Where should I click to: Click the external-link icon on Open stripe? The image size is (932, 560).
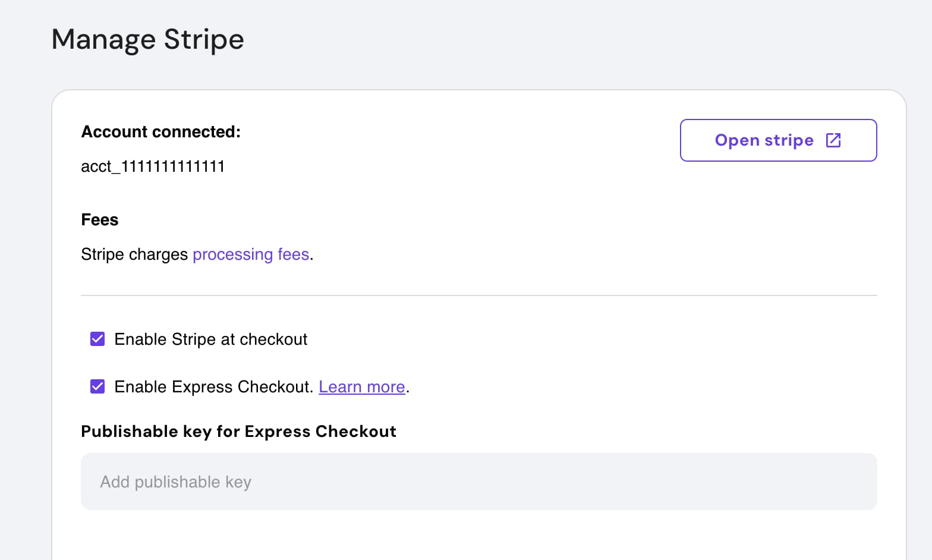click(833, 140)
